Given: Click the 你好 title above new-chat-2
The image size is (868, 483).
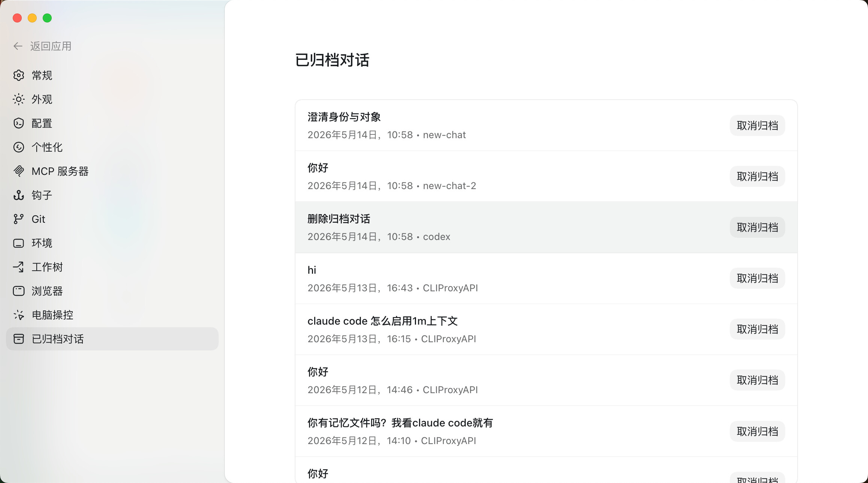Looking at the screenshot, I should pos(318,168).
